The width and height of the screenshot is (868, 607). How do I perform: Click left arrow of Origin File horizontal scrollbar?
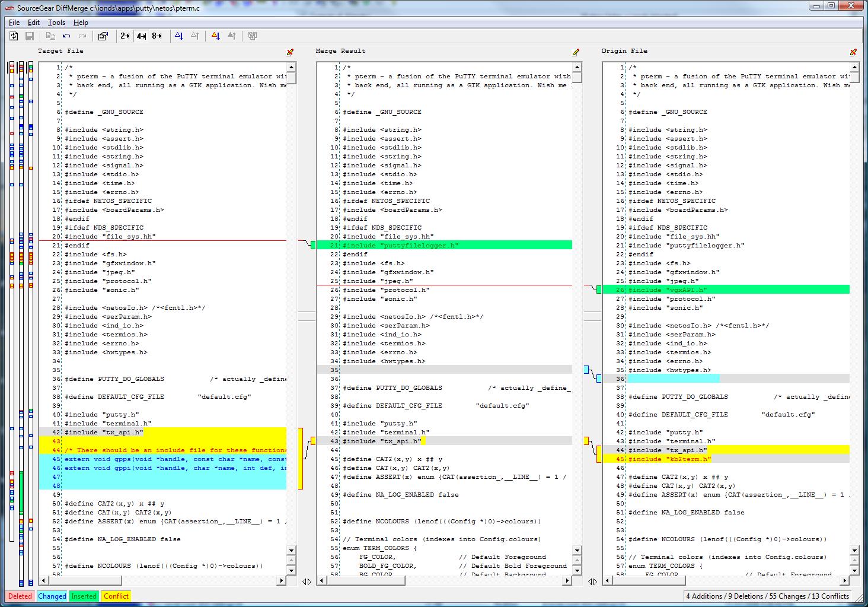[x=608, y=581]
